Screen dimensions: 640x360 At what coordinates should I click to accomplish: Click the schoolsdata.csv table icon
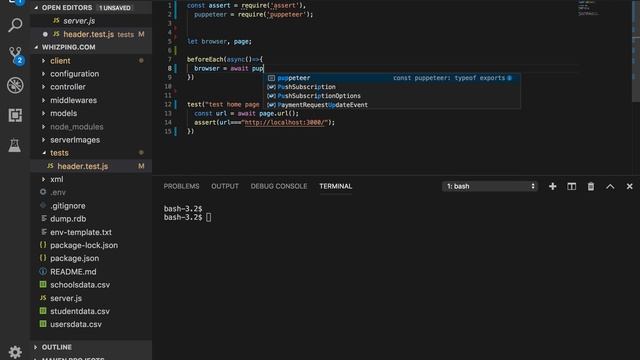(43, 284)
